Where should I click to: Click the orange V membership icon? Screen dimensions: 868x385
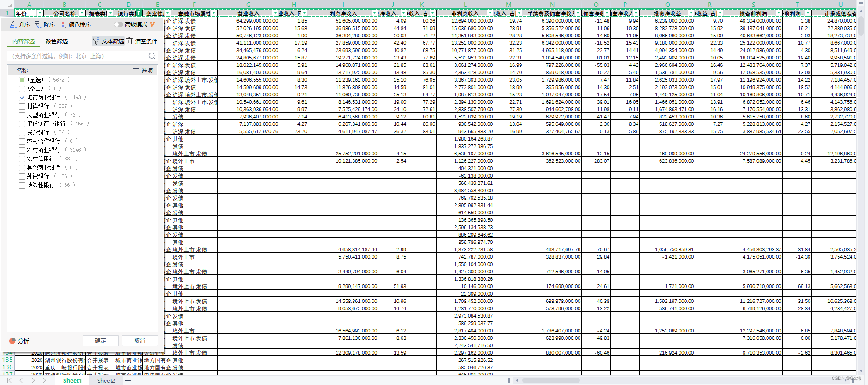pos(153,24)
